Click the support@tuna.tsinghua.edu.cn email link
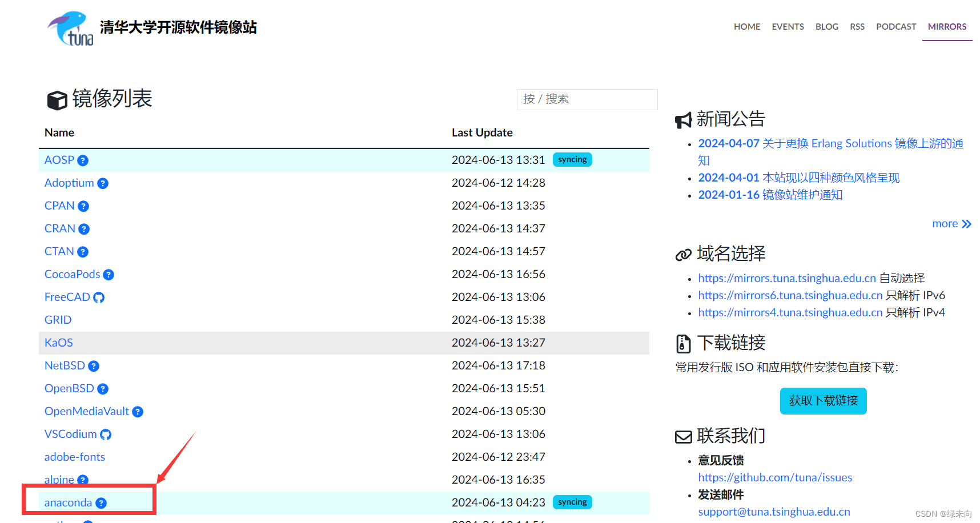 [x=774, y=512]
